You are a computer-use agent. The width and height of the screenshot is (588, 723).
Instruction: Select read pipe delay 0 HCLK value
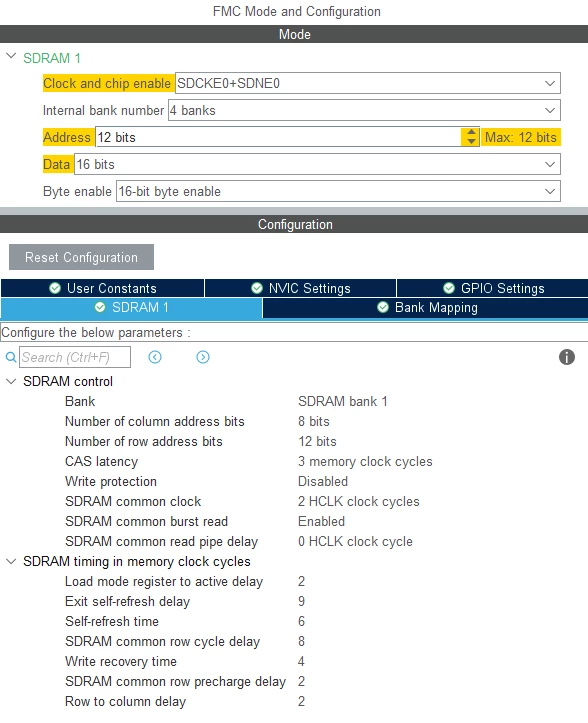[x=355, y=541]
